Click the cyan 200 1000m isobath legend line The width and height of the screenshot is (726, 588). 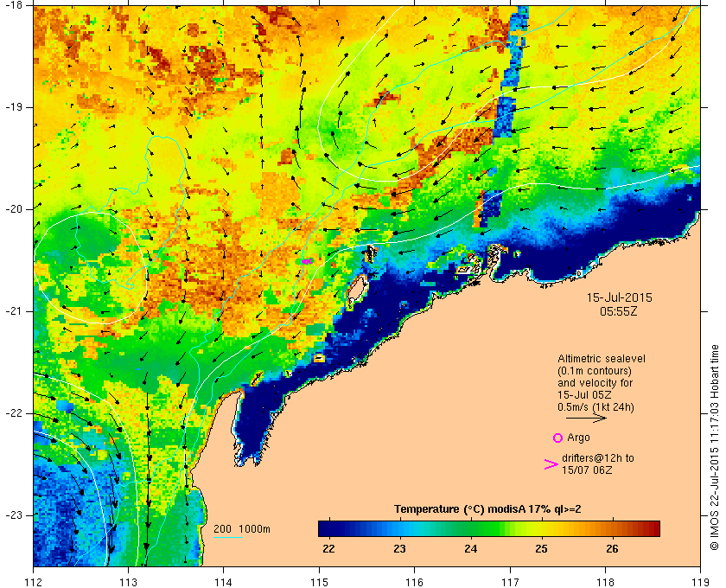coord(228,538)
